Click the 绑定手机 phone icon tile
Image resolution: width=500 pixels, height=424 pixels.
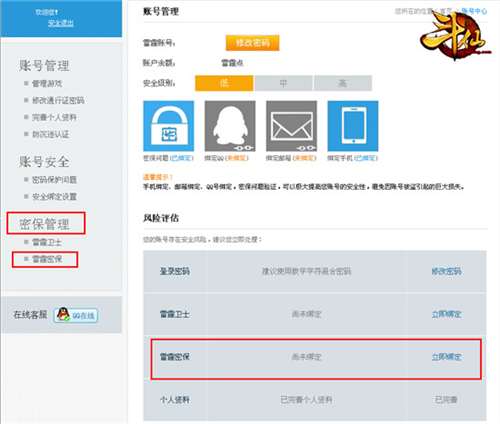click(x=353, y=126)
